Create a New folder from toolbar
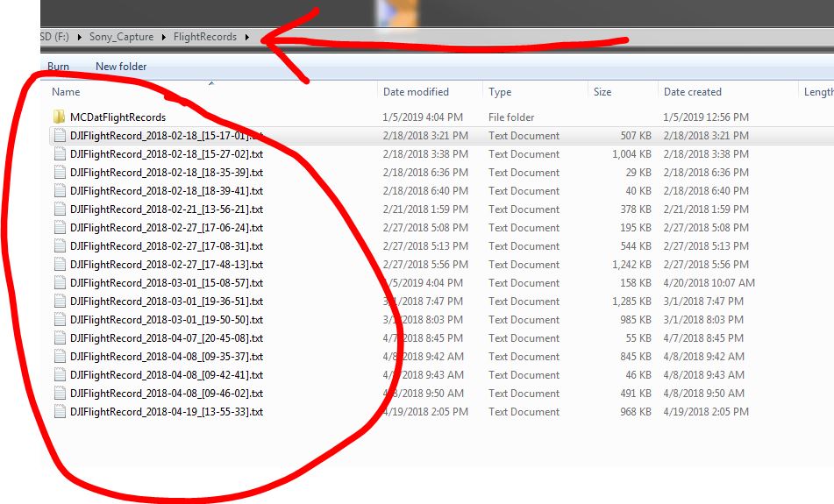Viewport: 834px width, 504px height. [x=121, y=67]
